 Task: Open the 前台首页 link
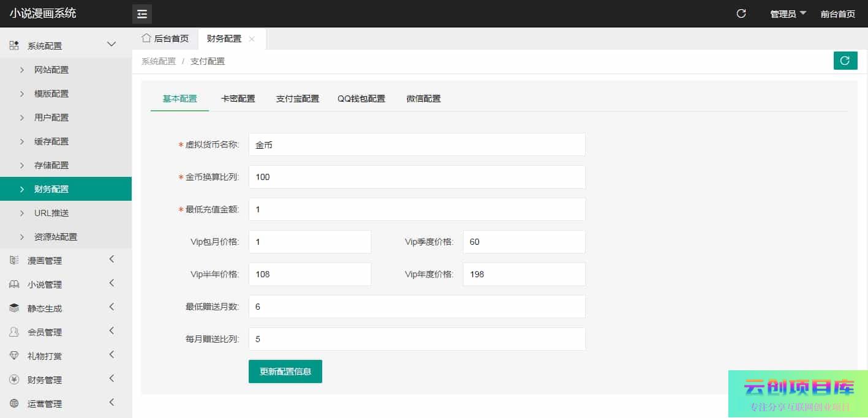click(x=837, y=14)
